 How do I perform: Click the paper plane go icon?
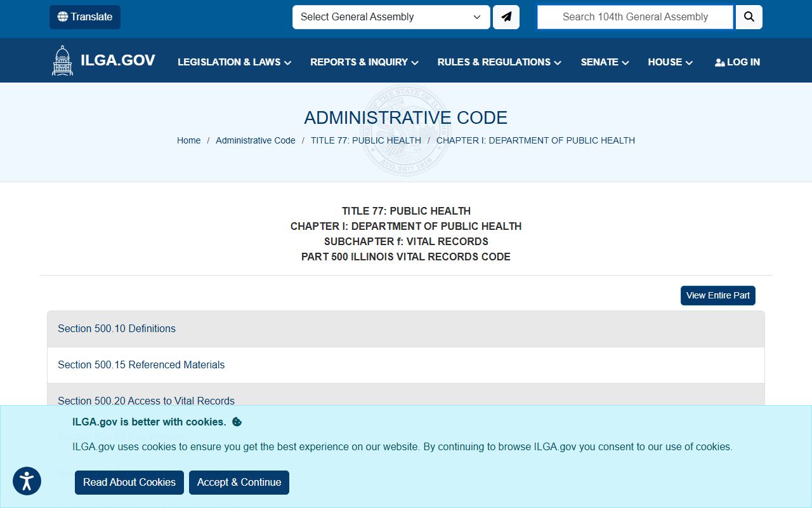(506, 17)
